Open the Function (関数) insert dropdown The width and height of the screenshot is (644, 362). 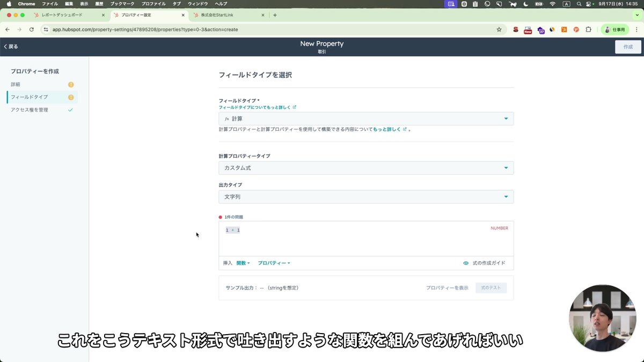240,263
